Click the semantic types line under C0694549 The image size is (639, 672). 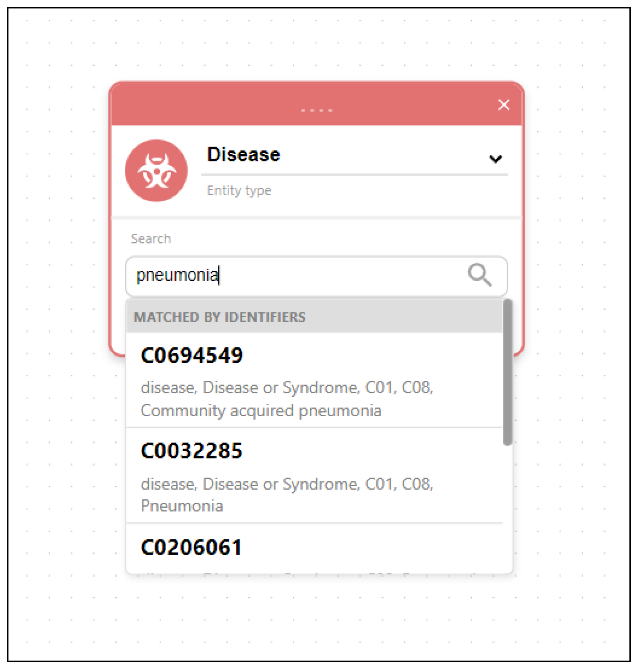(287, 388)
